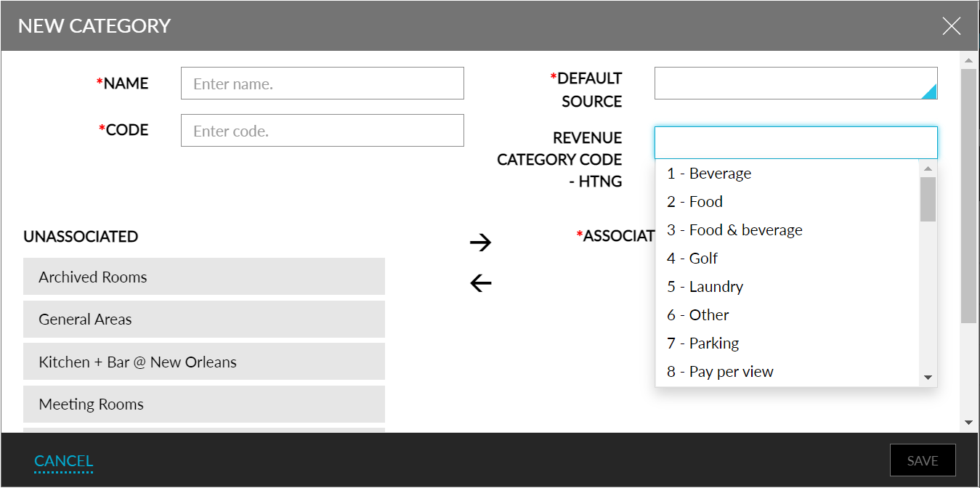The width and height of the screenshot is (980, 488).
Task: Click the left arrow to unassociate selected item
Action: point(481,283)
